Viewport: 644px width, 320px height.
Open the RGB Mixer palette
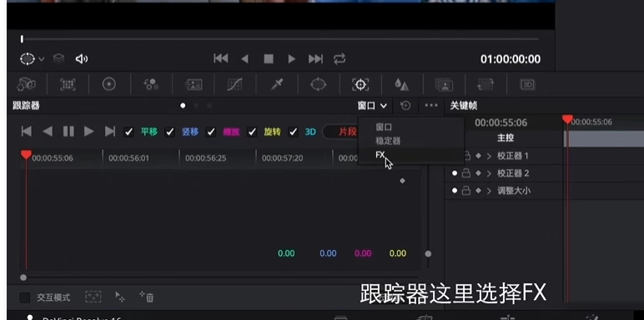point(151,84)
